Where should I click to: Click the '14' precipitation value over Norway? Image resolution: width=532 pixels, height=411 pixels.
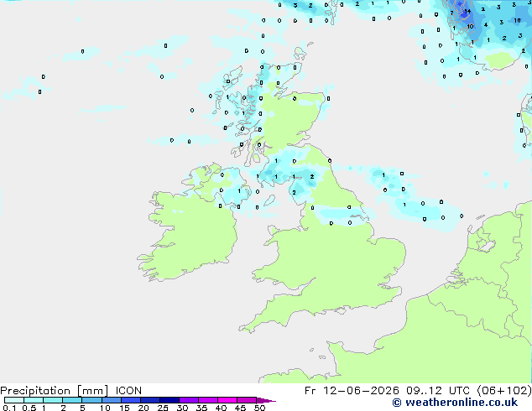467,11
